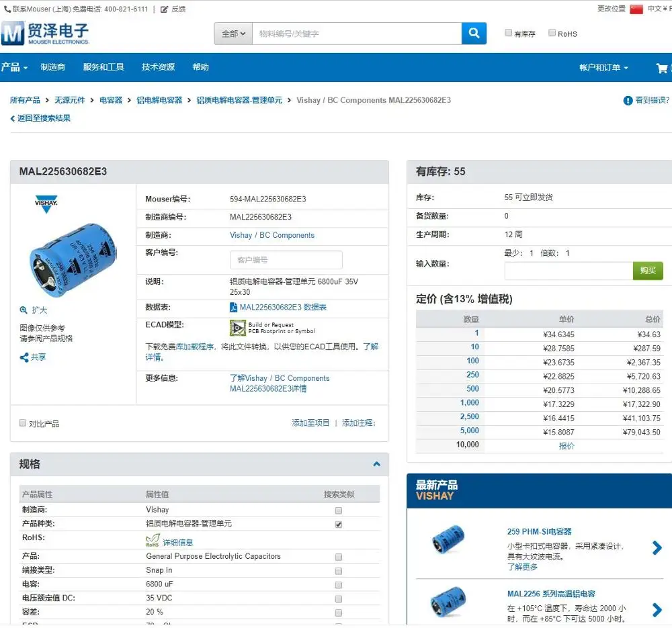Open MAL2256 series capacitor thumbnail
This screenshot has height=628, width=672.
click(x=448, y=601)
